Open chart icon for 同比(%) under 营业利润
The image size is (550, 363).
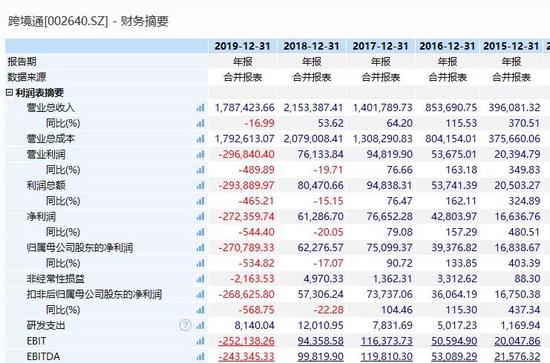[200, 170]
